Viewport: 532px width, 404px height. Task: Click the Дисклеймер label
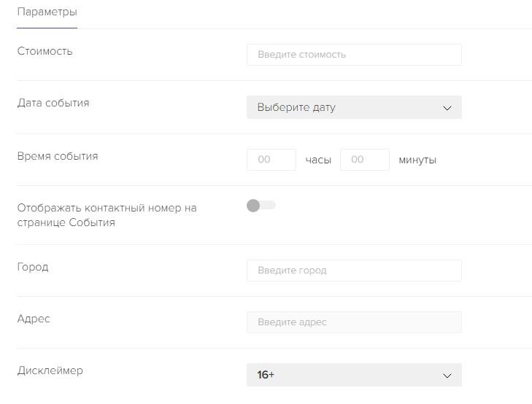click(50, 370)
